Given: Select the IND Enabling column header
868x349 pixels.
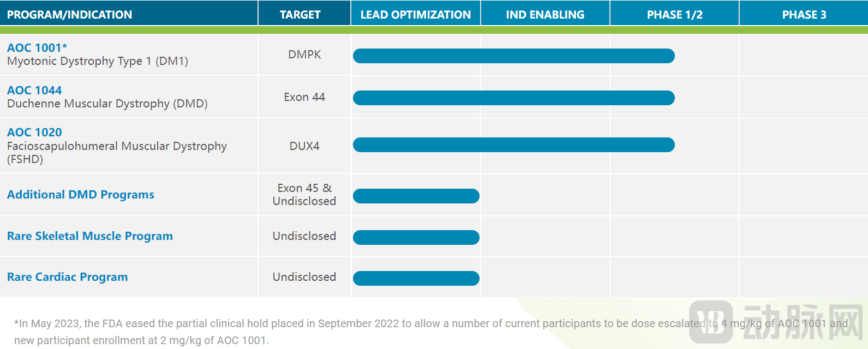Looking at the screenshot, I should click(x=545, y=15).
